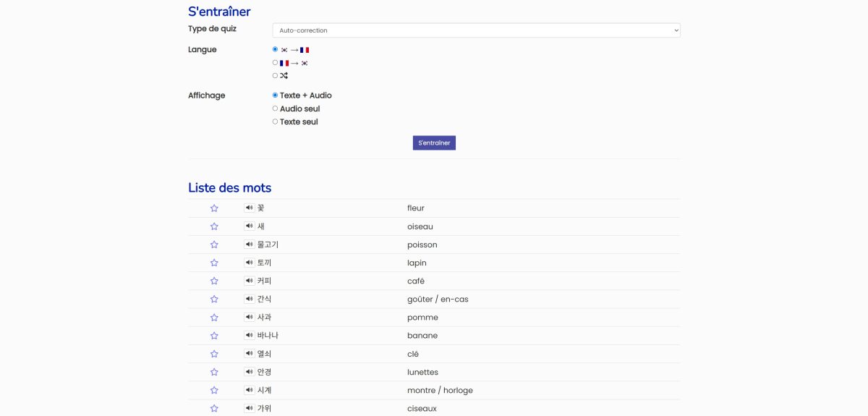Image resolution: width=868 pixels, height=416 pixels.
Task: Select Korean to French language direction
Action: [x=275, y=49]
